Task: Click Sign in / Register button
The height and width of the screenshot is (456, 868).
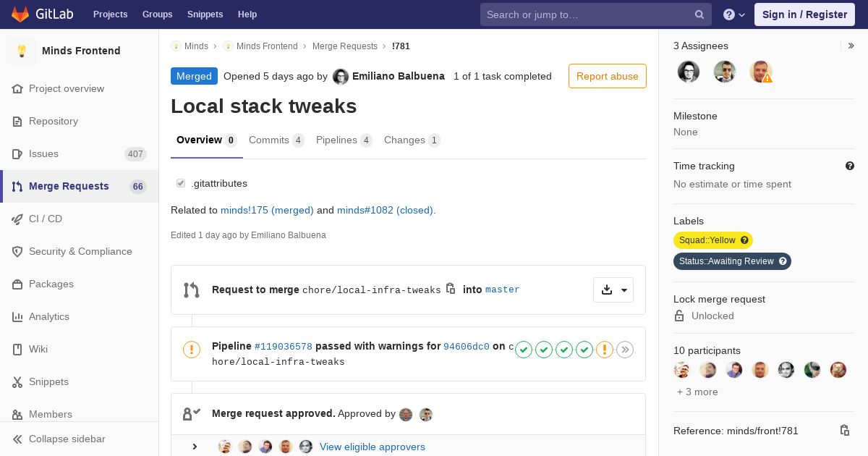Action: point(804,14)
